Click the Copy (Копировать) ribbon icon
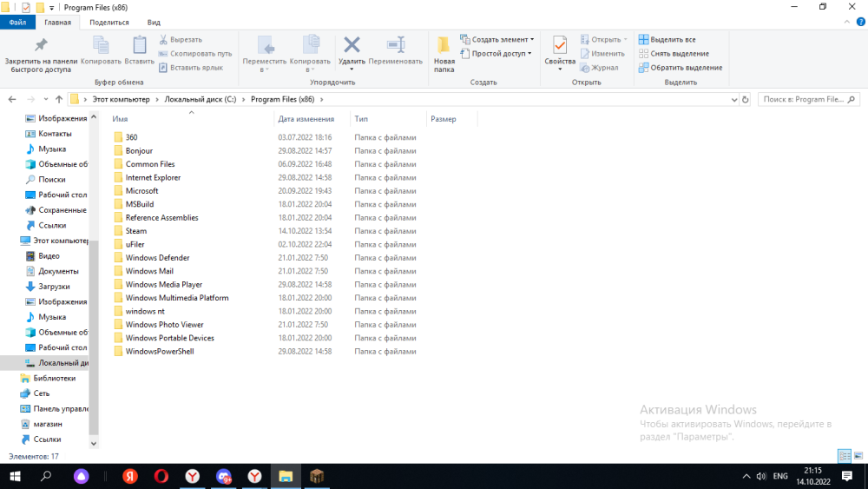This screenshot has width=868, height=489. click(100, 45)
